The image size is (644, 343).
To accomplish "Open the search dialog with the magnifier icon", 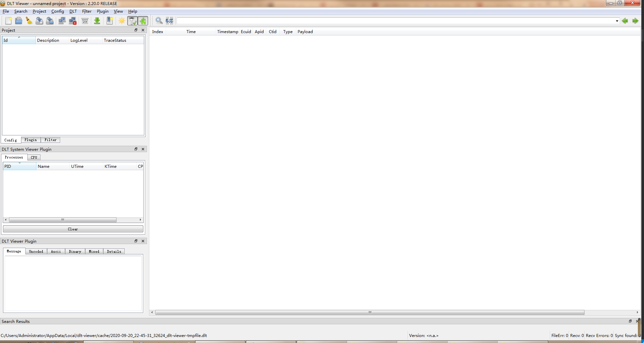I will [x=158, y=21].
